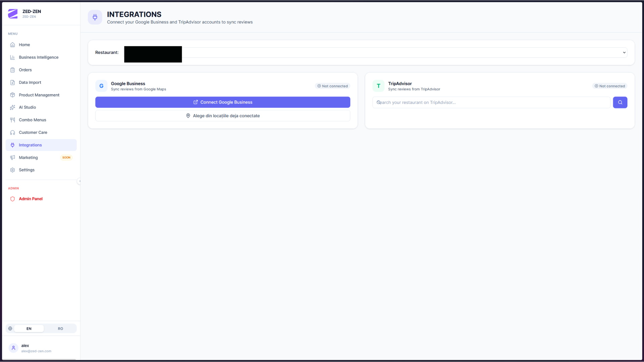Click the Home house icon
The height and width of the screenshot is (362, 644).
tap(12, 45)
